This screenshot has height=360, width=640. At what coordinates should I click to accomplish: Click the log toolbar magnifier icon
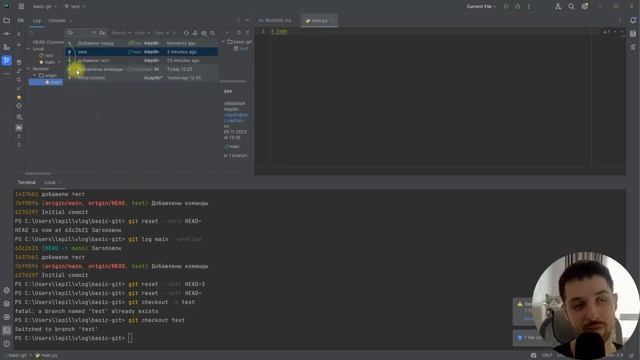[x=212, y=33]
